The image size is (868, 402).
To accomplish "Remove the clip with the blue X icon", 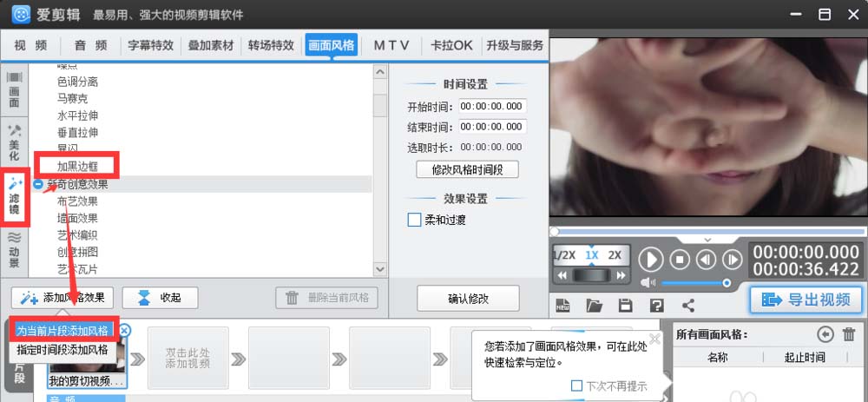I will pos(124,331).
